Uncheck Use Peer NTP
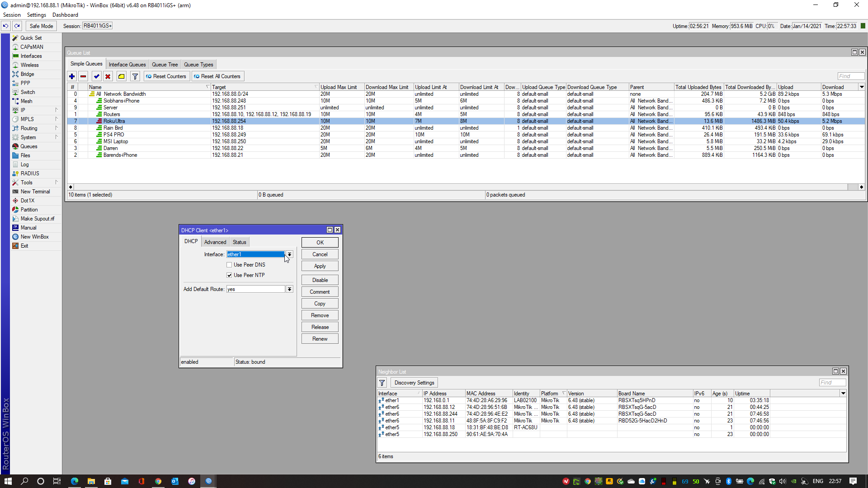Screen dimensions: 868x488 [230, 275]
